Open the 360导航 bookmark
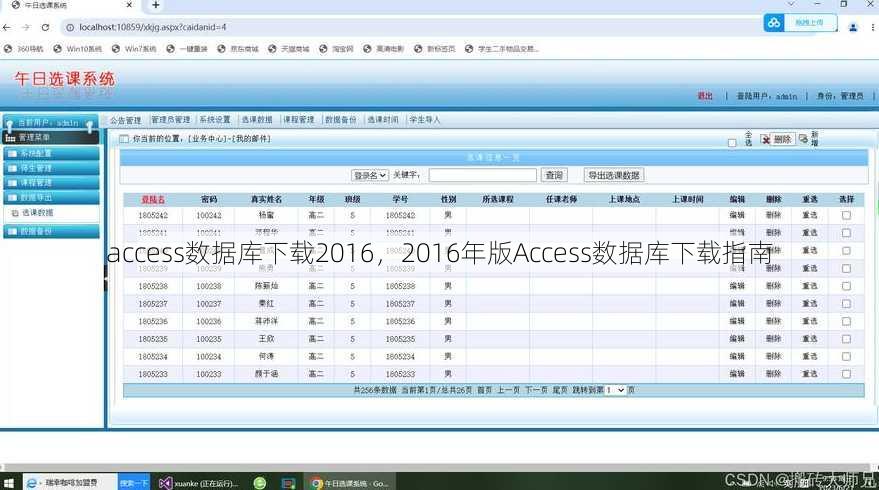Image resolution: width=879 pixels, height=490 pixels. (x=24, y=49)
